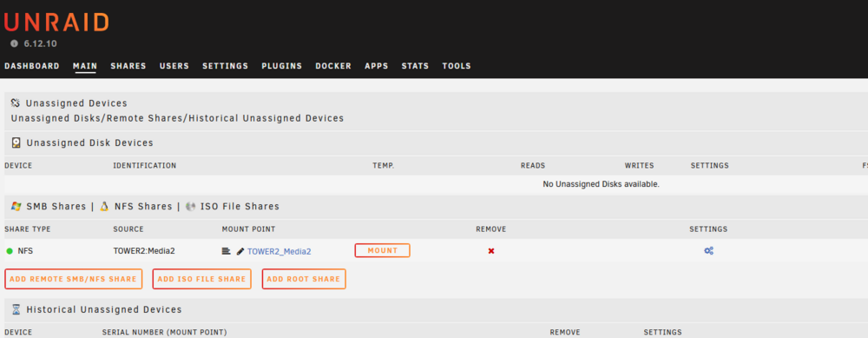Click the SERIAL NUMBER (MOUNT POINT) column header
The image size is (868, 338).
pos(164,332)
